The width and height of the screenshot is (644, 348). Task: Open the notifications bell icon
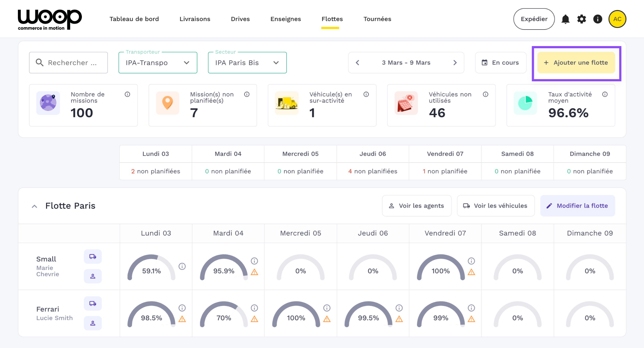click(x=565, y=19)
